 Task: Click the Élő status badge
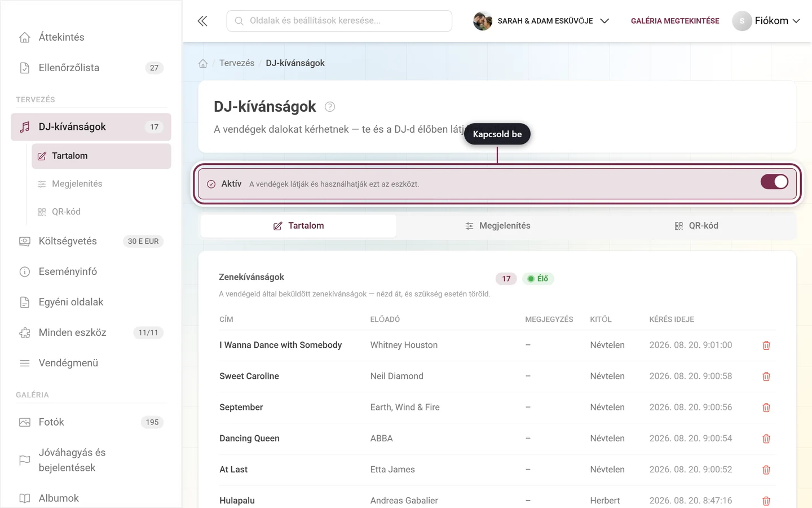[538, 279]
